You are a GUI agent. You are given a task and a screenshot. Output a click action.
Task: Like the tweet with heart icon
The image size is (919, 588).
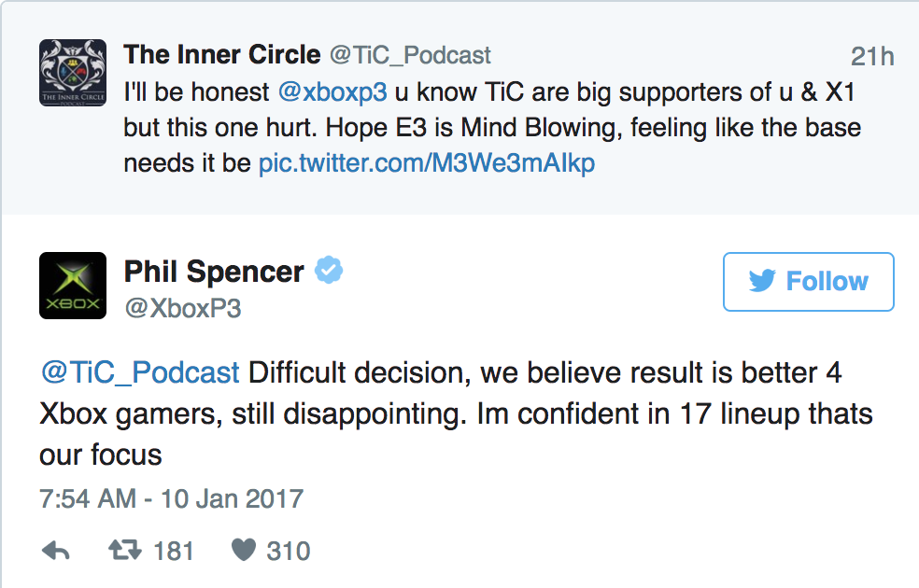[x=243, y=552]
